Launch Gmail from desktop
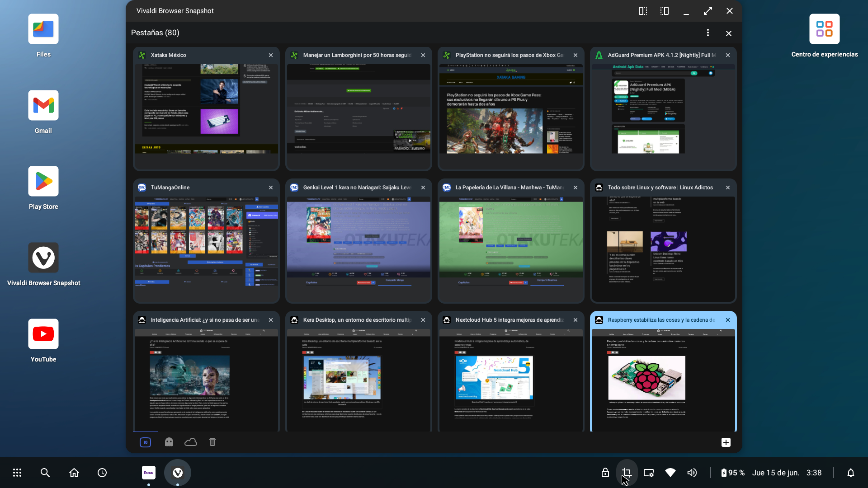The height and width of the screenshot is (488, 868). click(x=43, y=112)
